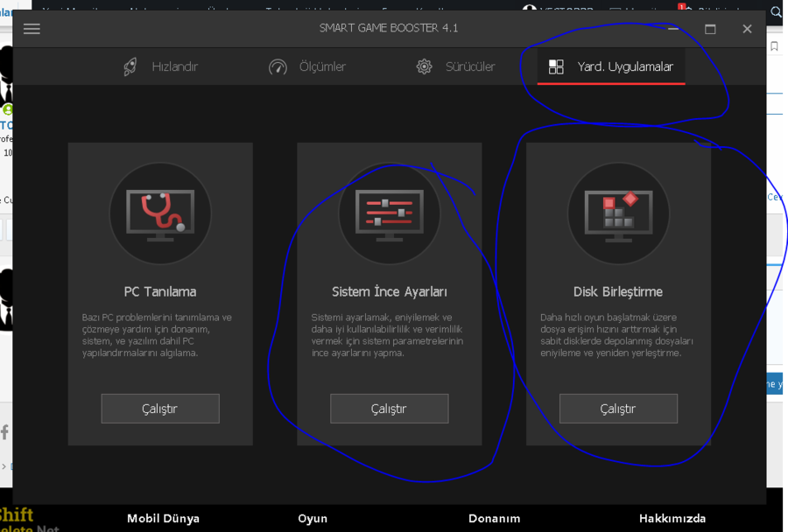Click the Sistem İnce Ayarları heading
788x532 pixels.
point(390,292)
